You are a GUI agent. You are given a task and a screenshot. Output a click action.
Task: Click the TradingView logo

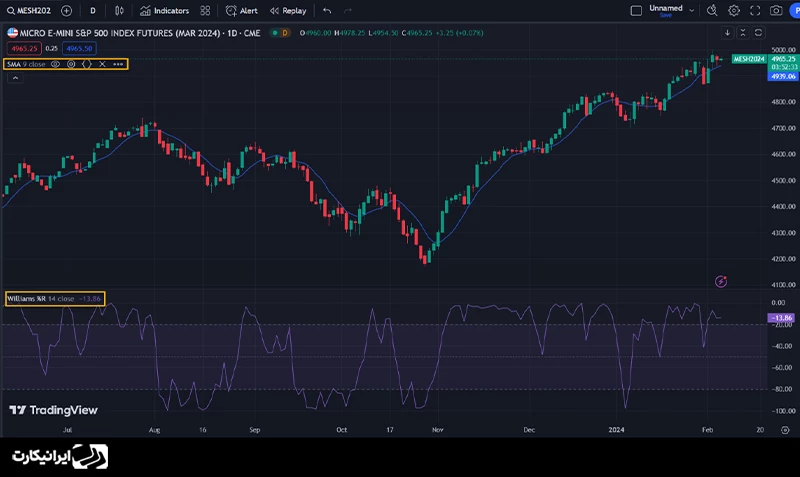pyautogui.click(x=54, y=410)
